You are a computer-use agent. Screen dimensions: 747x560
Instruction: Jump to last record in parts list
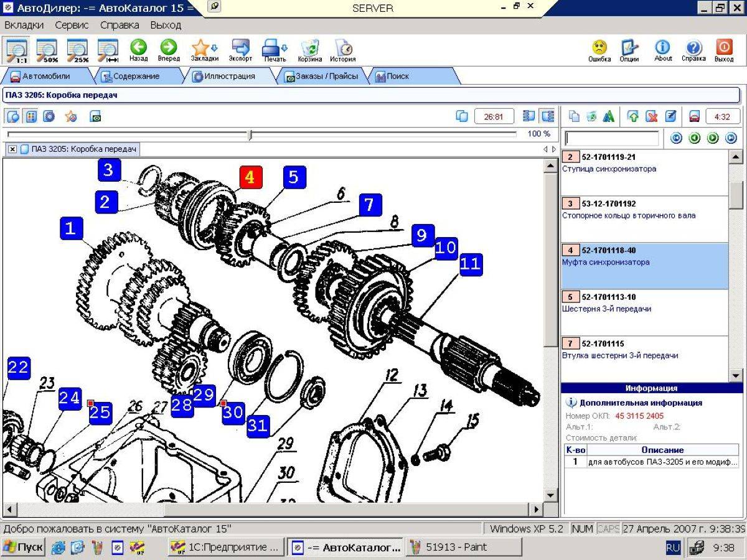pyautogui.click(x=731, y=138)
